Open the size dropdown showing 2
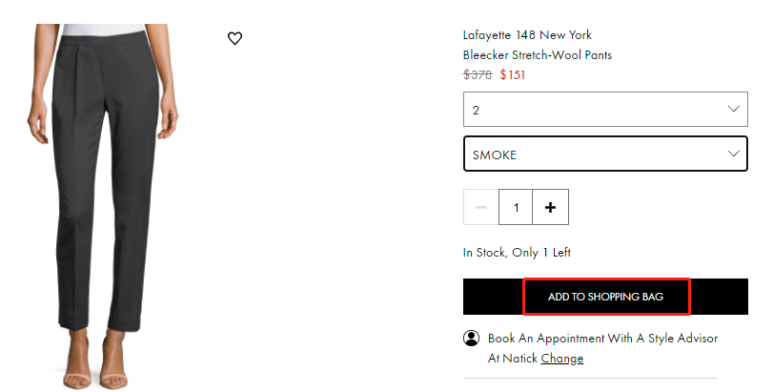Image resolution: width=773 pixels, height=392 pixels. coord(605,109)
